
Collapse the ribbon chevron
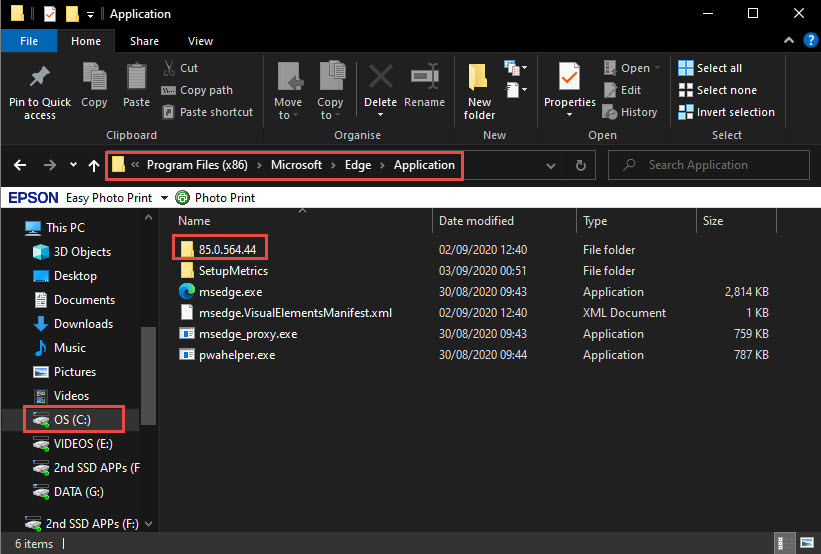[x=789, y=40]
